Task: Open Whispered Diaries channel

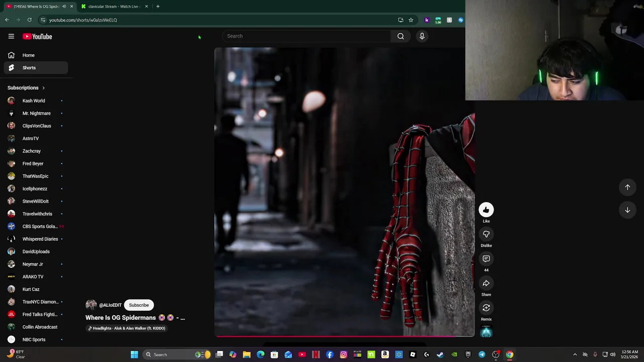Action: (35, 239)
